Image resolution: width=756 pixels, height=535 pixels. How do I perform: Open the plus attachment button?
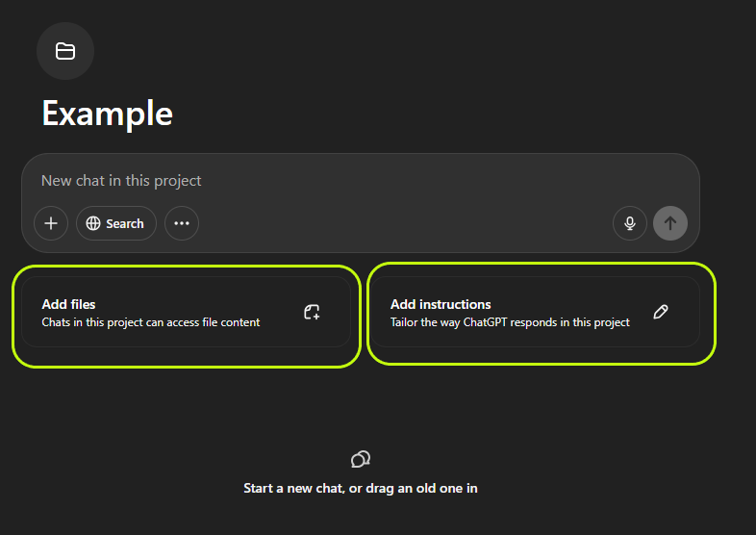51,223
